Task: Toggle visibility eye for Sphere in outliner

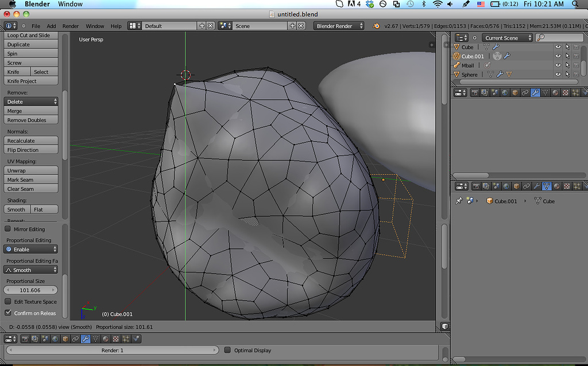Action: pos(558,75)
